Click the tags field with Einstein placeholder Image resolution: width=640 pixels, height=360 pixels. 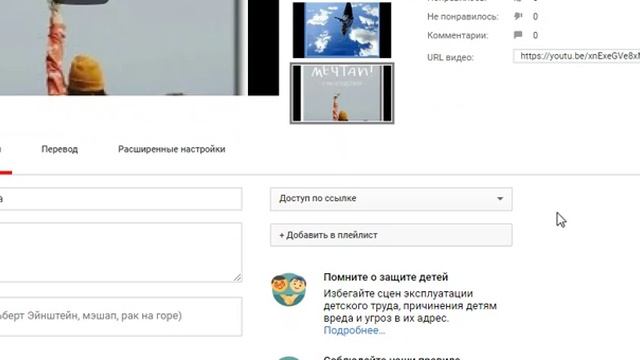pyautogui.click(x=121, y=316)
